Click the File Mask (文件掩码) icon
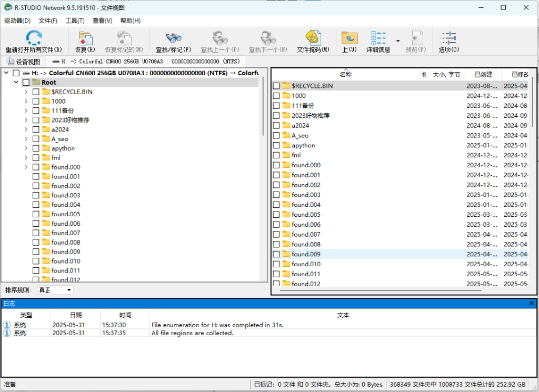539x392 pixels. [x=313, y=38]
